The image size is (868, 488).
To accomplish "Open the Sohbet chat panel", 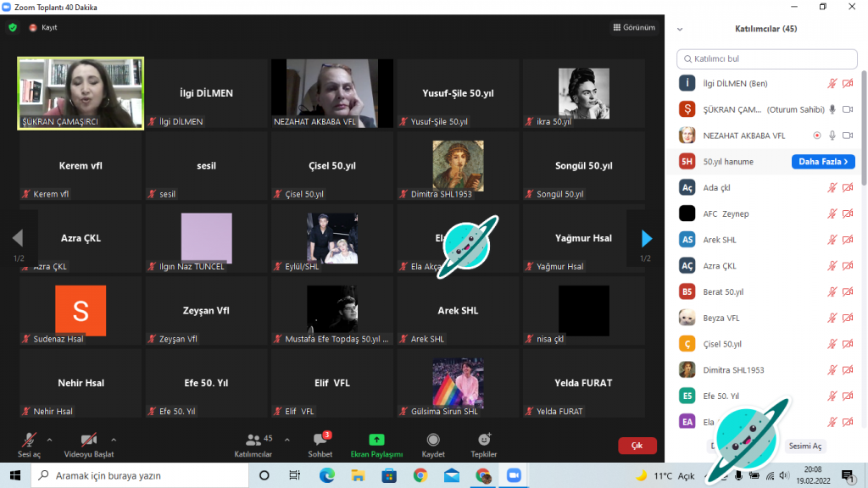I will point(321,441).
